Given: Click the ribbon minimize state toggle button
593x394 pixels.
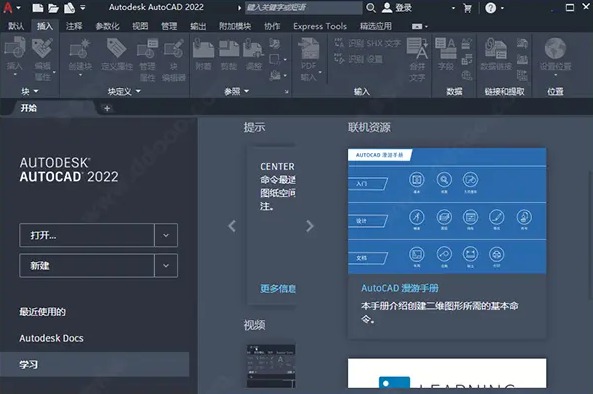Looking at the screenshot, I should point(417,26).
